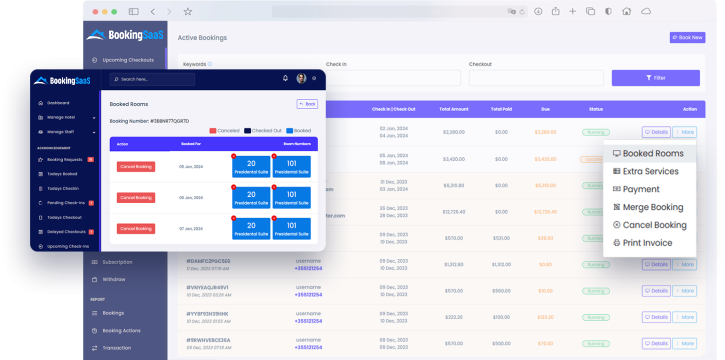Click the browser downloads icon
This screenshot has width=725, height=360.
click(538, 12)
